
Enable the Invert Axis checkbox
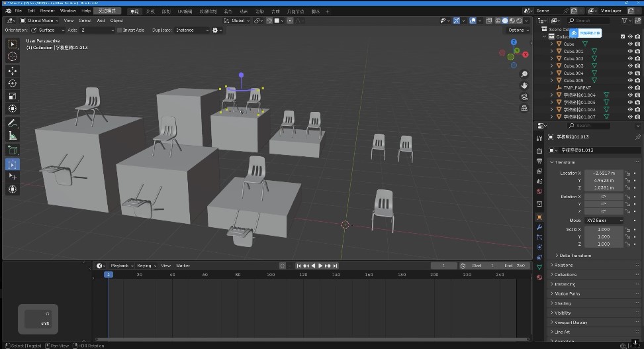[x=119, y=30]
